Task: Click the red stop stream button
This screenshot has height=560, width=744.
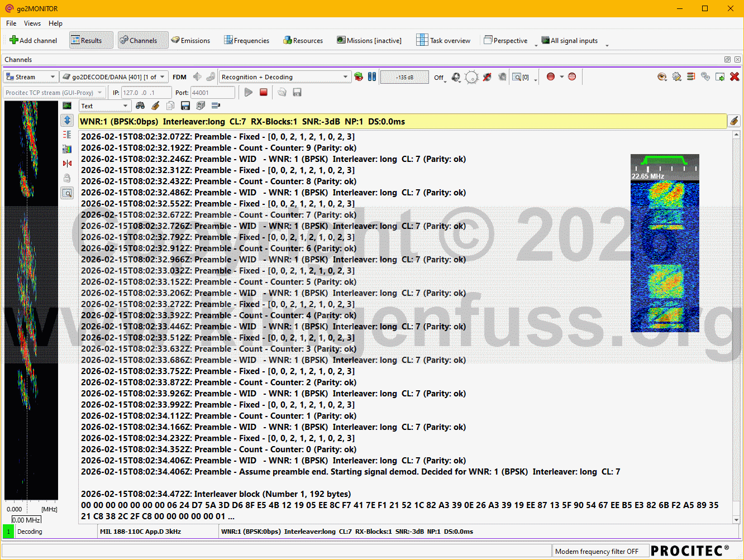Action: 264,92
